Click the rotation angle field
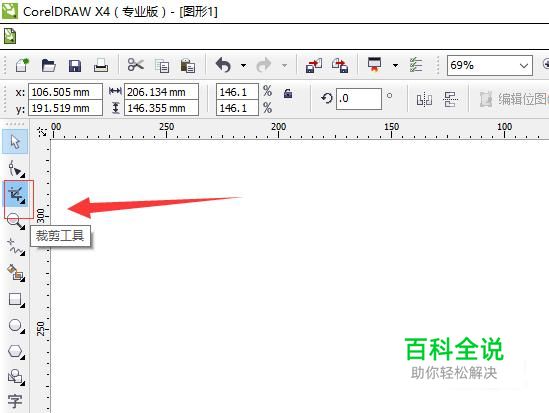Viewport: 549px width, 413px height. click(x=359, y=99)
